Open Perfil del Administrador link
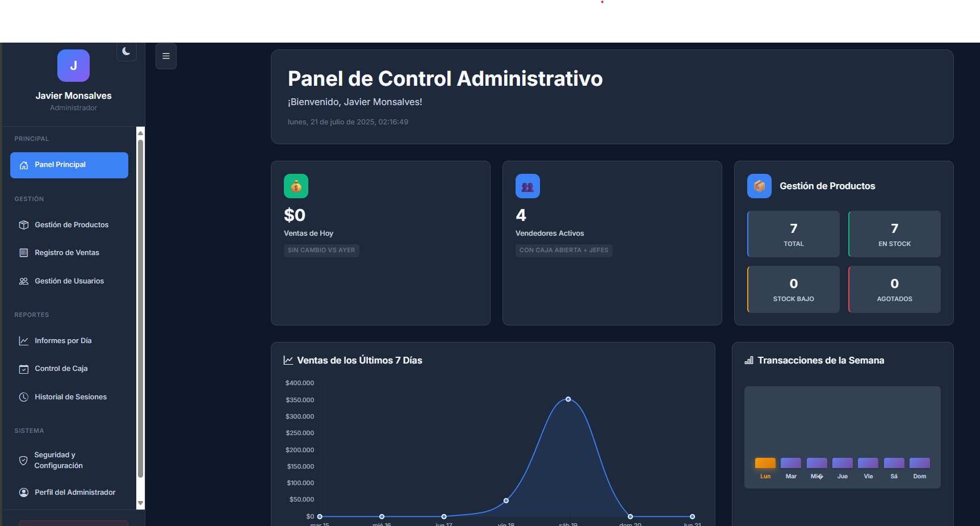The width and height of the screenshot is (980, 526). click(74, 492)
